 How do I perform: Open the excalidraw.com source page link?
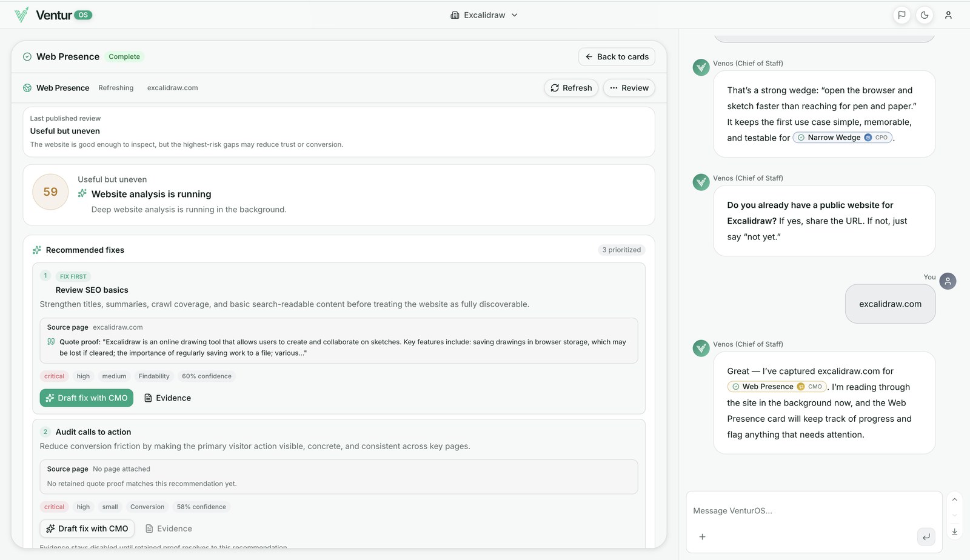pos(118,327)
